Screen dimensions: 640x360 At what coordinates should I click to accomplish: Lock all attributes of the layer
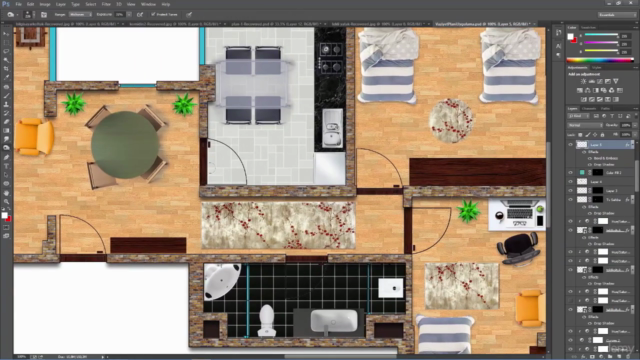click(x=602, y=135)
